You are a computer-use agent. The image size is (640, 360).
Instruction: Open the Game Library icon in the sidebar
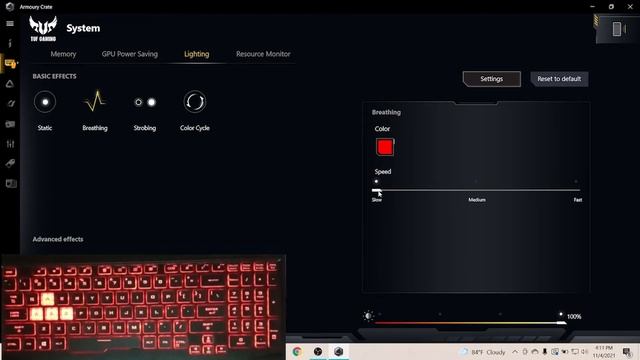click(10, 124)
